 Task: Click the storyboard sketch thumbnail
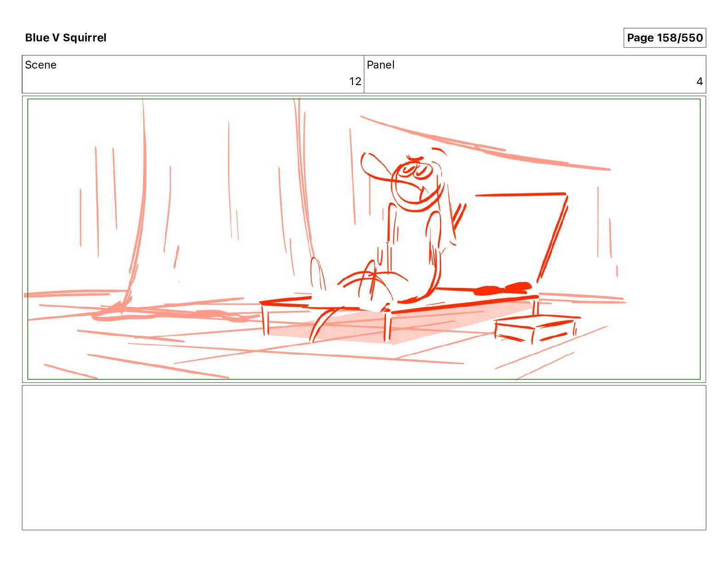click(364, 239)
